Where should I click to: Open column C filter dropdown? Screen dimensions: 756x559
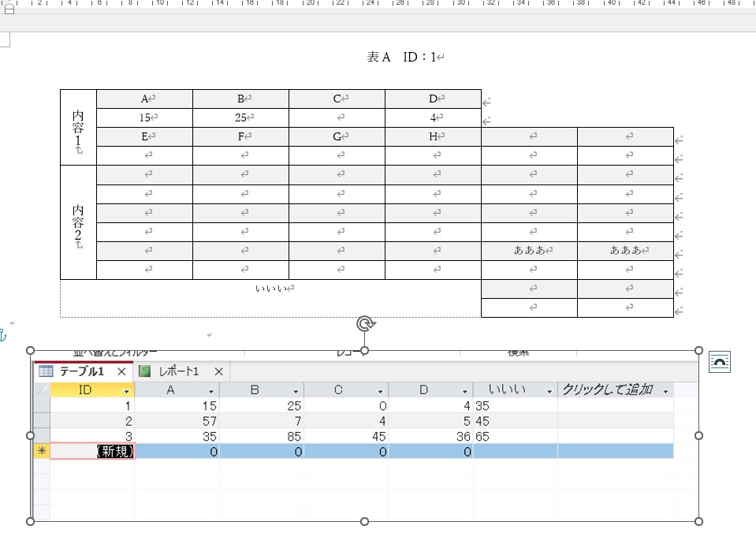point(379,389)
